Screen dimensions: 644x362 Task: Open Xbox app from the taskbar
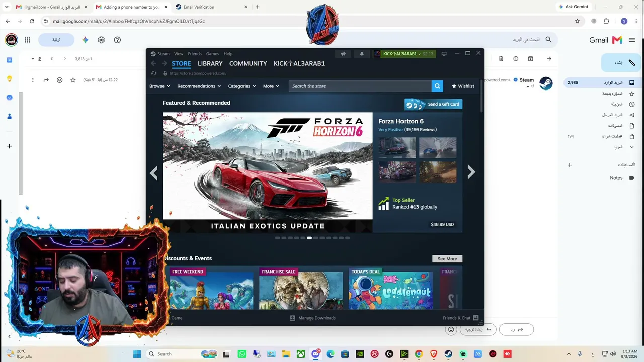[x=300, y=354]
